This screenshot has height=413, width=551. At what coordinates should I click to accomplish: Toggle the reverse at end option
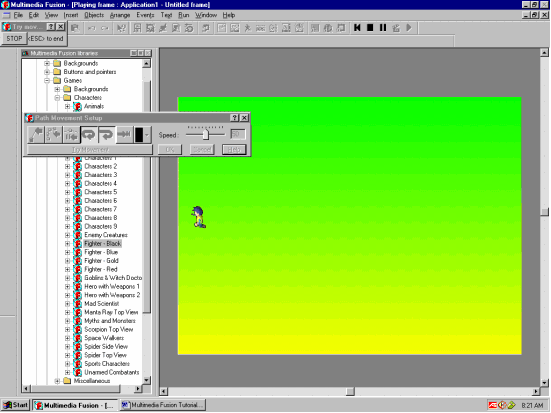(106, 135)
